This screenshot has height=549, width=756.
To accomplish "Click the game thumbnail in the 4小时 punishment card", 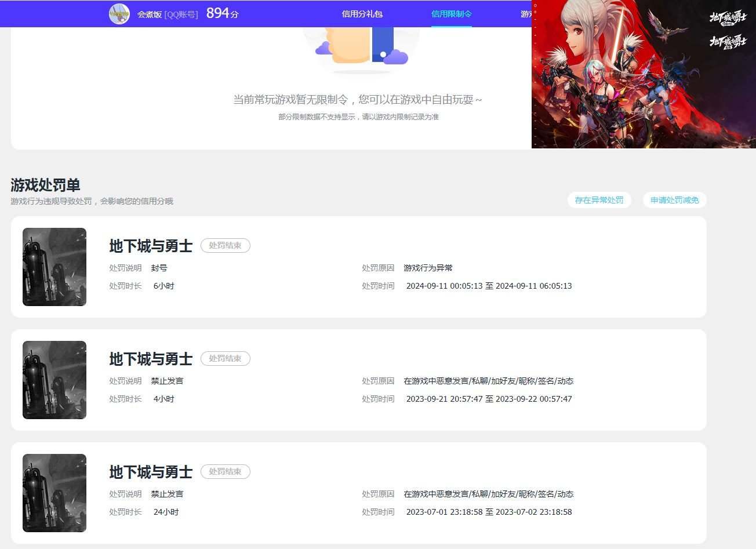I will (x=54, y=380).
